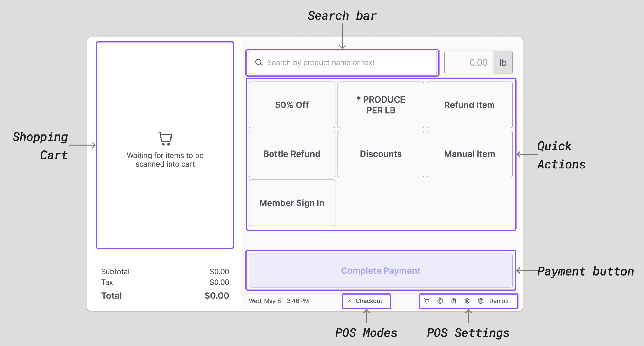The image size is (644, 346).
Task: Click the Complete Payment button
Action: [x=381, y=271]
